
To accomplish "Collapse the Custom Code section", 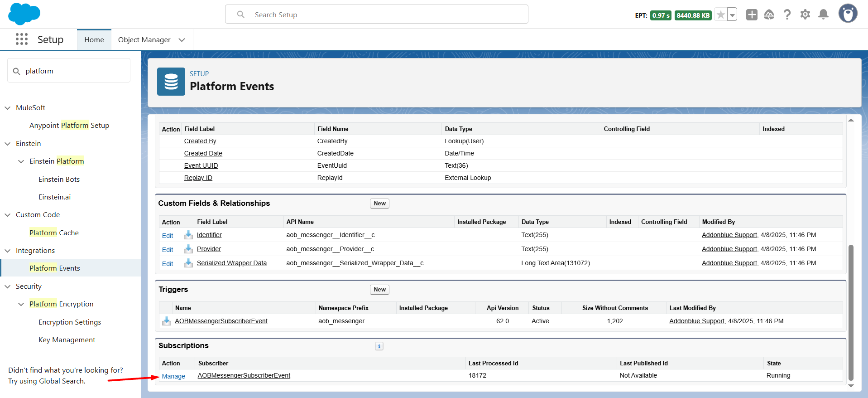I will point(8,215).
